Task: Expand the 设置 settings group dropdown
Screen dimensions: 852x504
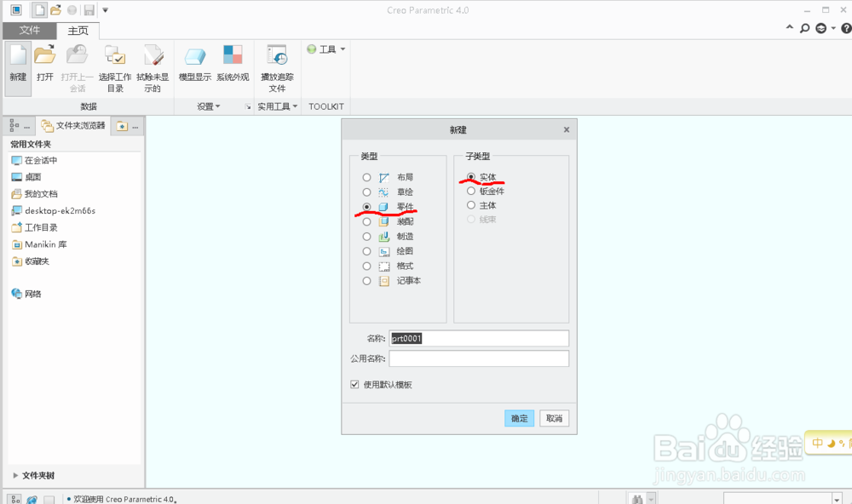Action: click(209, 106)
